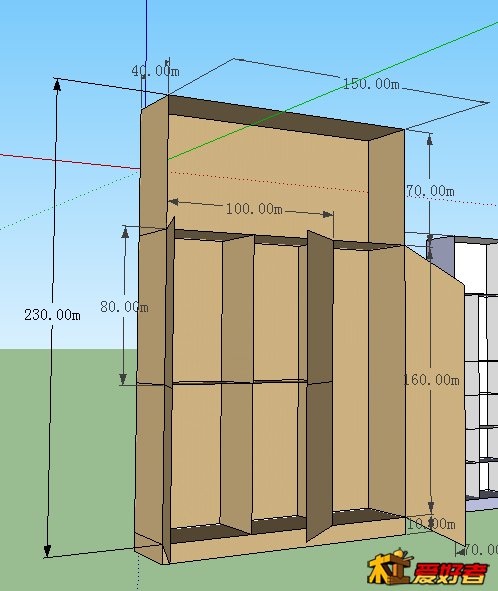Screen dimensions: 498x591
Task: Select the bottom plinth face of wardrobe
Action: pyautogui.click(x=287, y=541)
